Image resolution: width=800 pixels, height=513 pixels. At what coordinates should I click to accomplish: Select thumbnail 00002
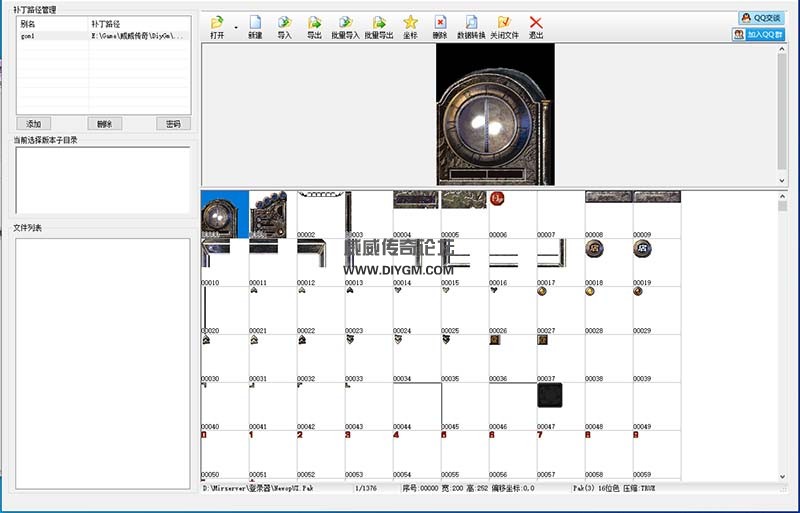coord(320,214)
